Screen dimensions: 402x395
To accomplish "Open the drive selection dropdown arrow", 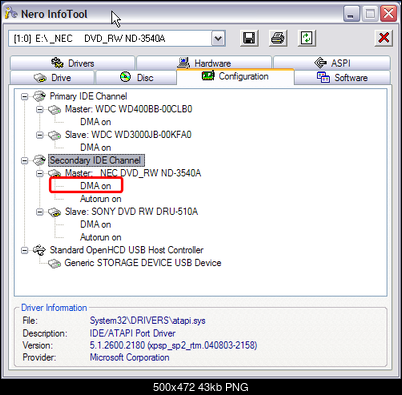I will pos(218,39).
